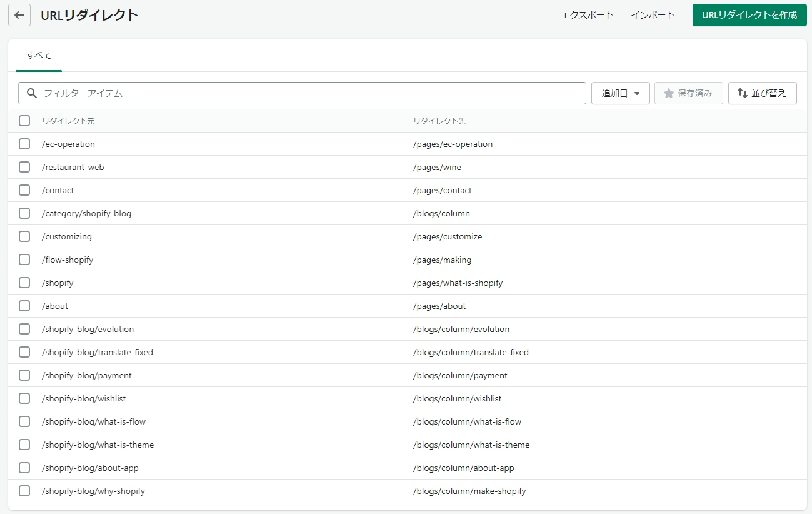Click the インポート button

click(x=653, y=15)
